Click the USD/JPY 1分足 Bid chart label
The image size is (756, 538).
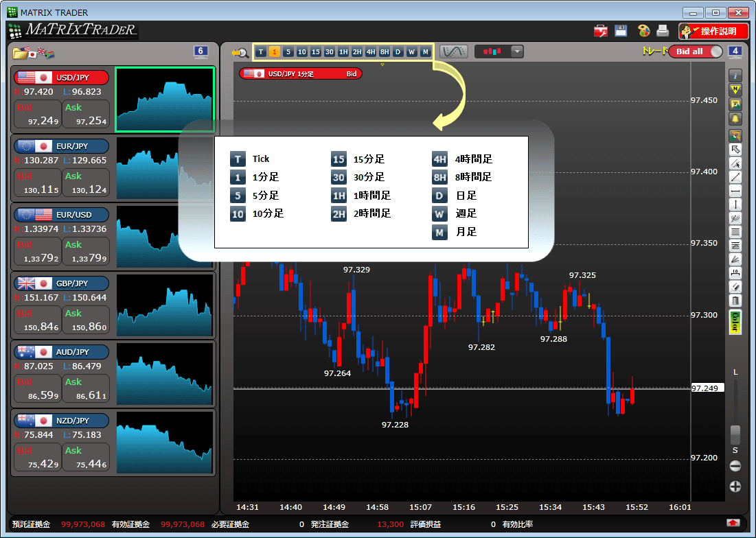click(x=301, y=73)
